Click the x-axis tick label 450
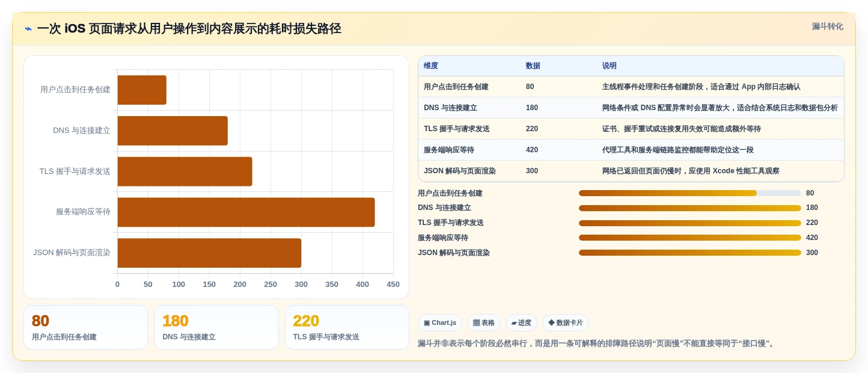Viewport: 868px width, 373px height. pyautogui.click(x=393, y=285)
